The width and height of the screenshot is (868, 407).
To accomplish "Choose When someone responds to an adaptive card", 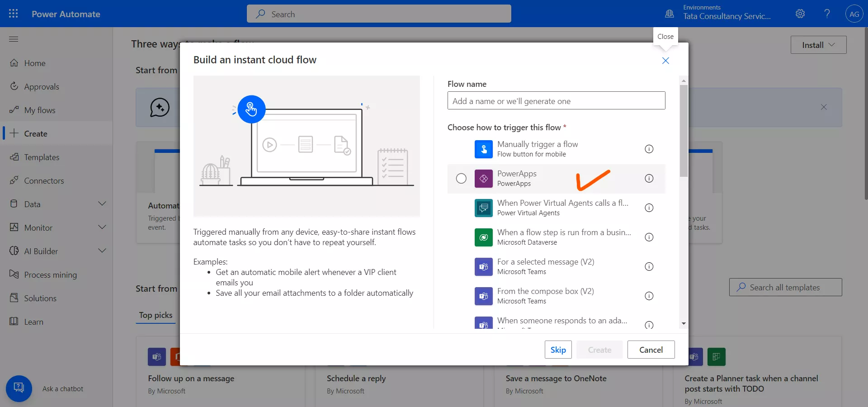I will click(556, 321).
